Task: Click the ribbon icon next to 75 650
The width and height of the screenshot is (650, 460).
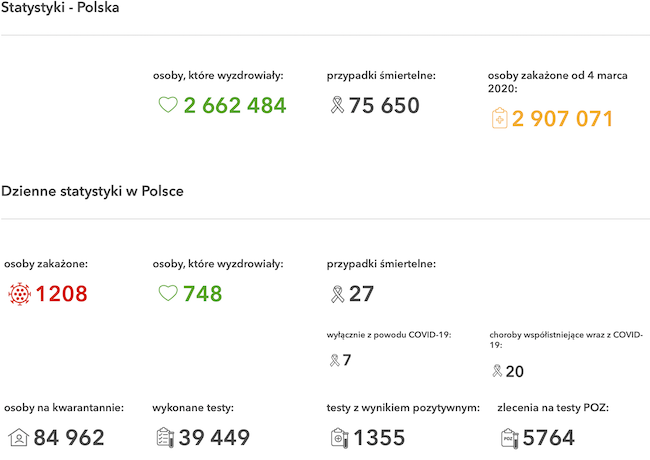Action: click(x=337, y=104)
